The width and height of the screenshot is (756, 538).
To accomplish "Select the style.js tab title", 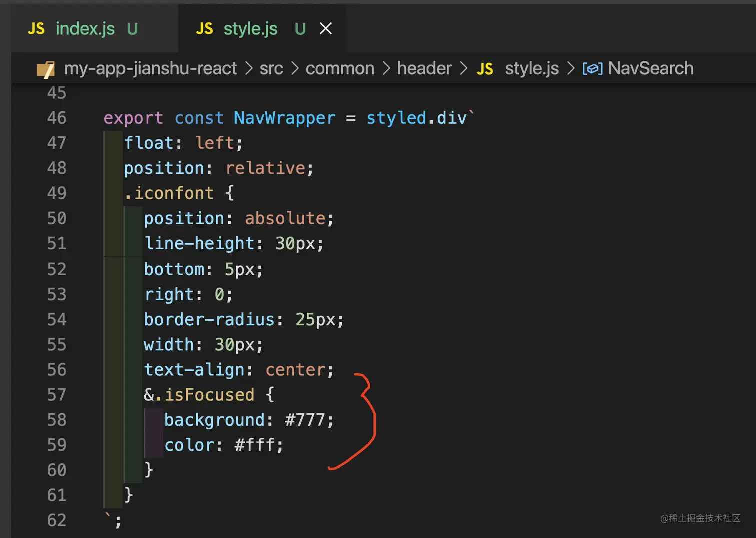I will (x=250, y=29).
